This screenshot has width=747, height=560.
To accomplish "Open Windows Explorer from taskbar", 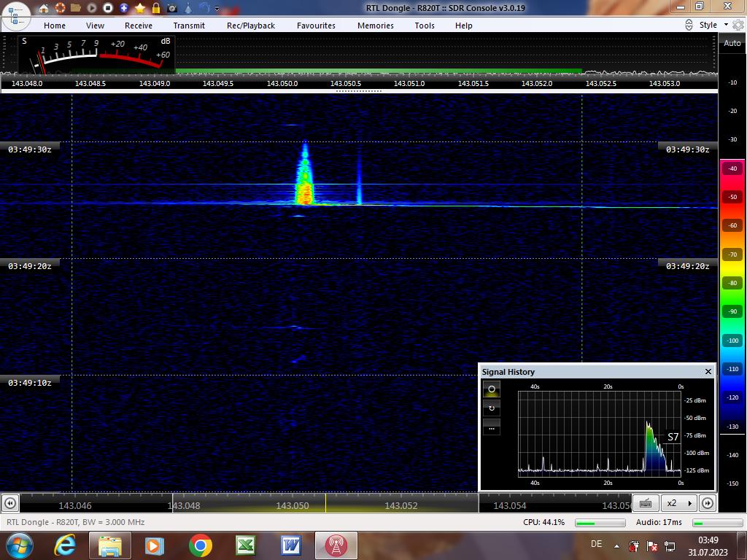I will (109, 545).
